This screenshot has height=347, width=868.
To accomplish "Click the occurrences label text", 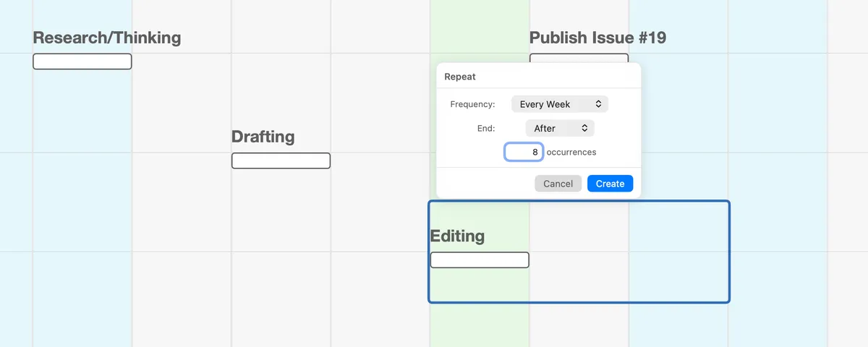I will (571, 152).
